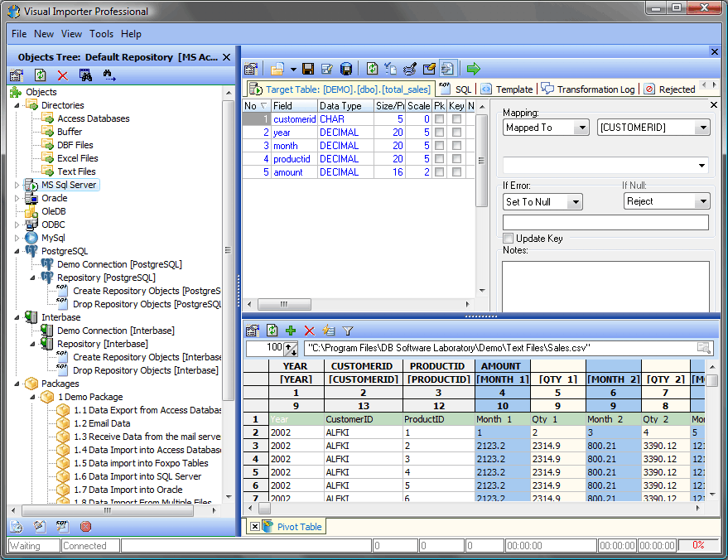Click red X delete in Objects Tree toolbar
Screen dimensions: 728x560
pyautogui.click(x=62, y=75)
